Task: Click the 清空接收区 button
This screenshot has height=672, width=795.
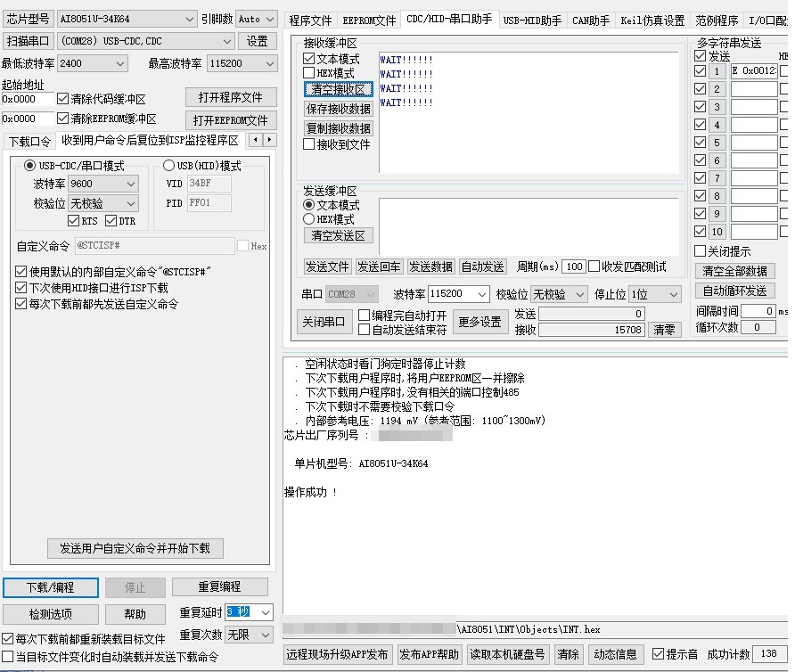Action: pyautogui.click(x=338, y=89)
